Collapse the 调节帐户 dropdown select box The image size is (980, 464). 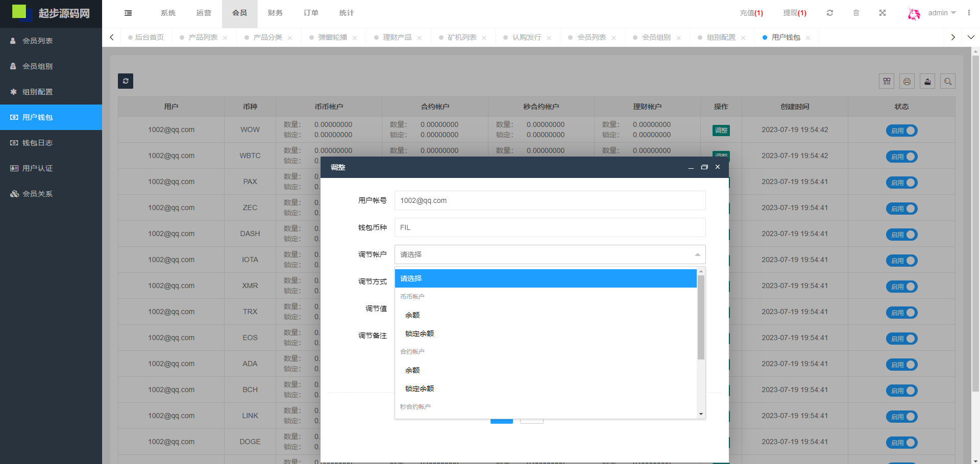(550, 254)
